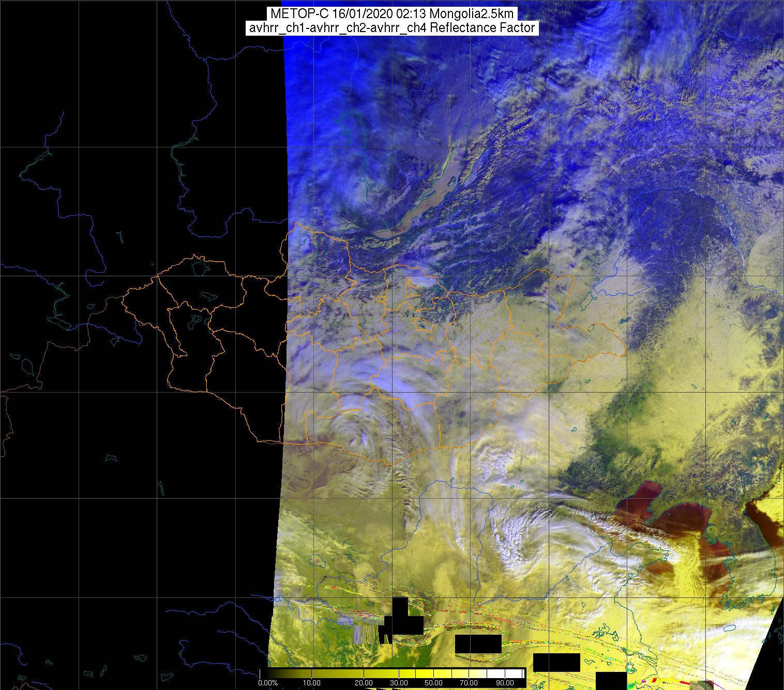Click the small outlined lake inside orange border west
The width and height of the screenshot is (784, 690).
click(x=208, y=296)
